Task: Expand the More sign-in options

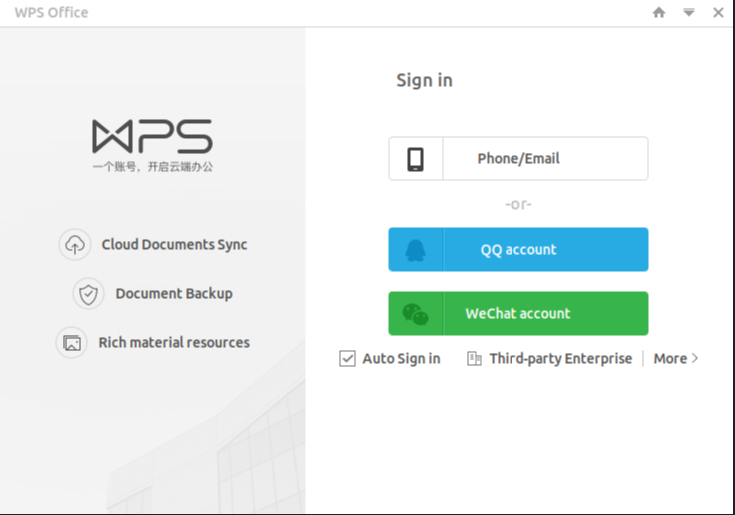Action: (x=675, y=358)
